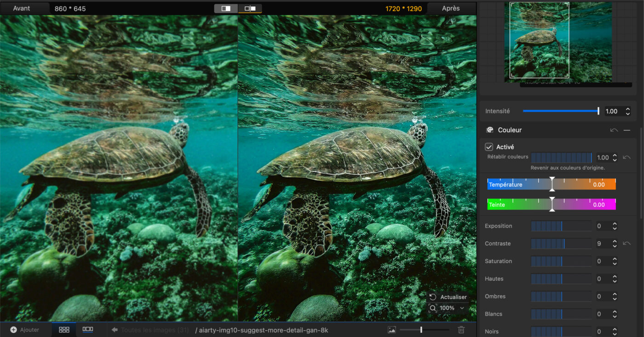Click the Actualiser button

pos(448,297)
